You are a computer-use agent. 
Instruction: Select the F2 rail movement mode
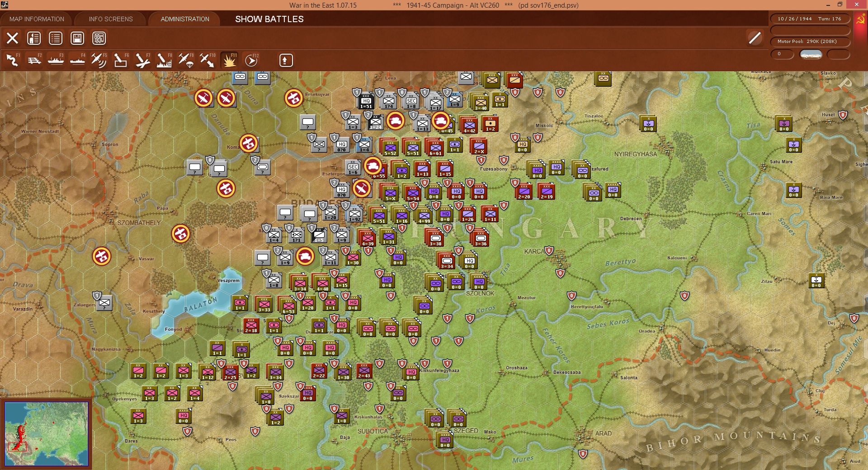point(34,60)
